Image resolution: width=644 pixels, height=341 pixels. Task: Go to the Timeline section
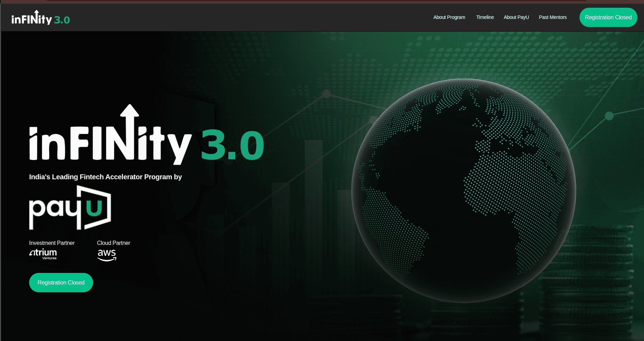(x=485, y=17)
